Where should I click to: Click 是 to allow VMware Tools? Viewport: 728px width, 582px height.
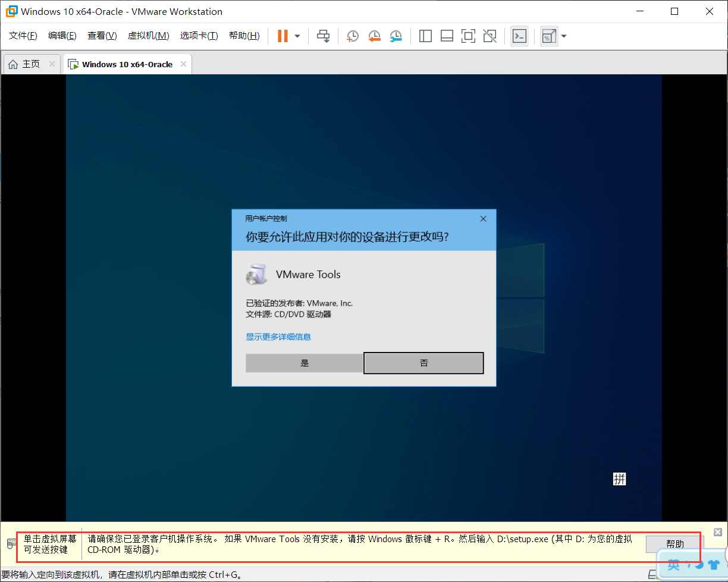click(x=304, y=363)
